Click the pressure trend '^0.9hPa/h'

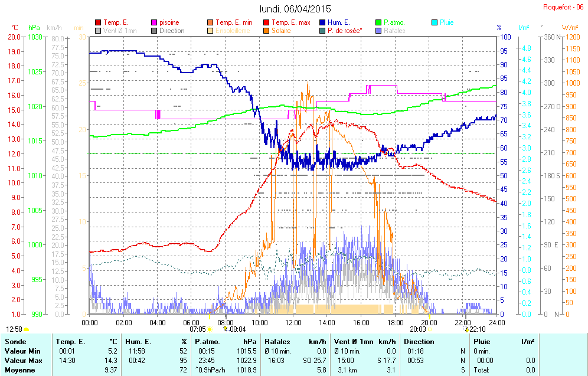210,370
